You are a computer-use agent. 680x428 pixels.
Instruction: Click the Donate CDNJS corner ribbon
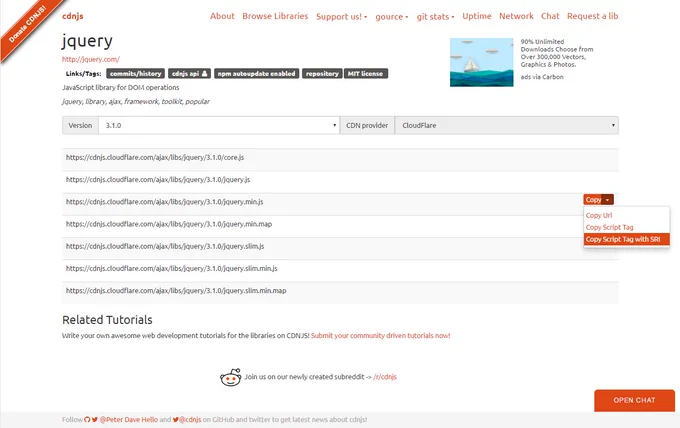tap(27, 25)
